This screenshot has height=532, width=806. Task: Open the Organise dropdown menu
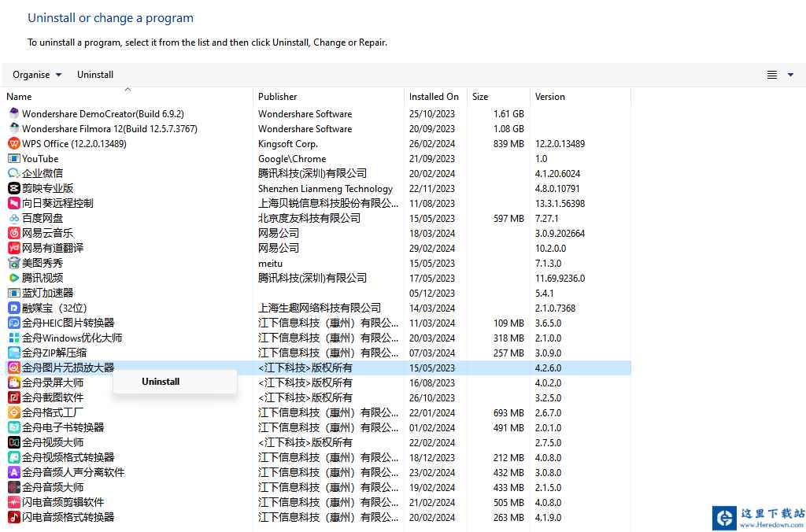click(x=37, y=75)
